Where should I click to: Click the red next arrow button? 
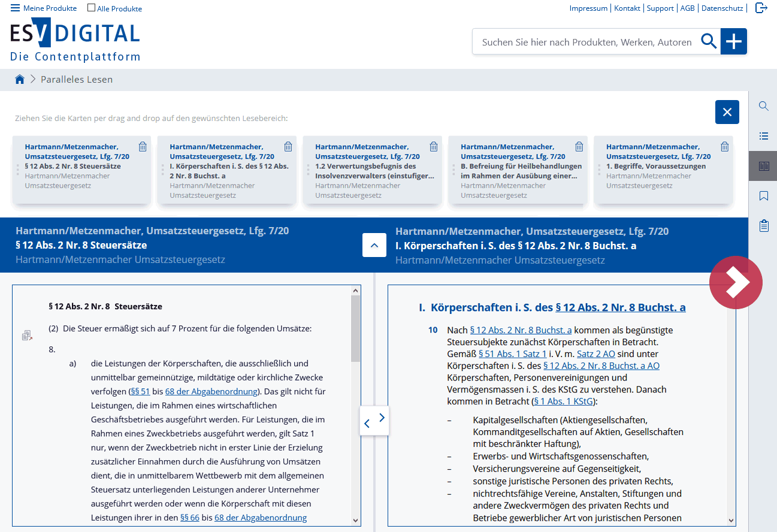click(x=736, y=283)
